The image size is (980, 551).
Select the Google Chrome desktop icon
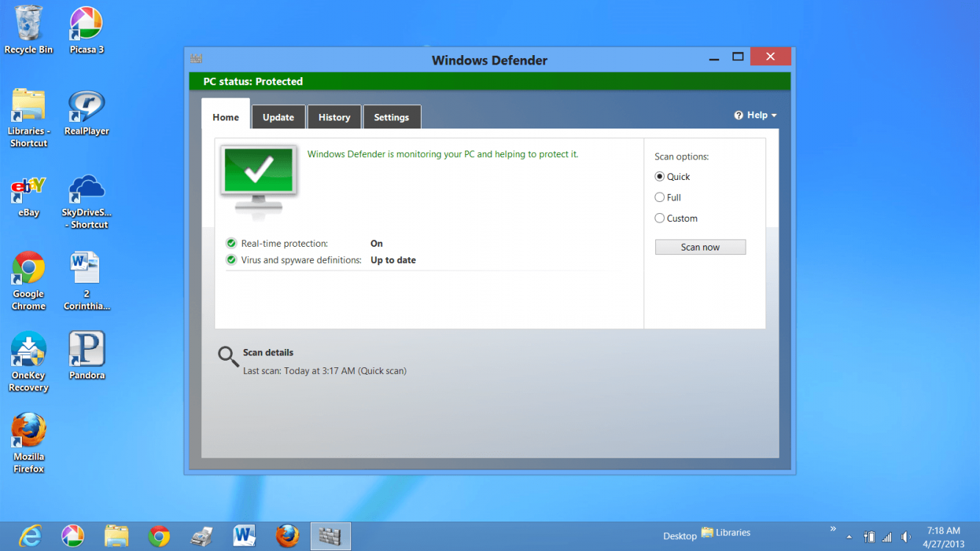29,281
